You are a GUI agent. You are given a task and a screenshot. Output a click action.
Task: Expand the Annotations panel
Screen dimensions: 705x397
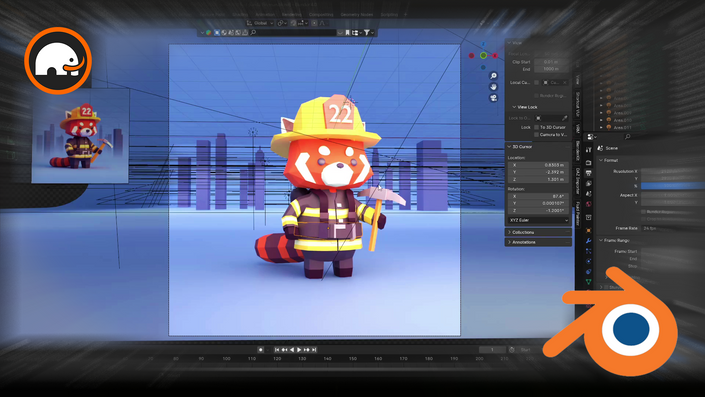538,242
